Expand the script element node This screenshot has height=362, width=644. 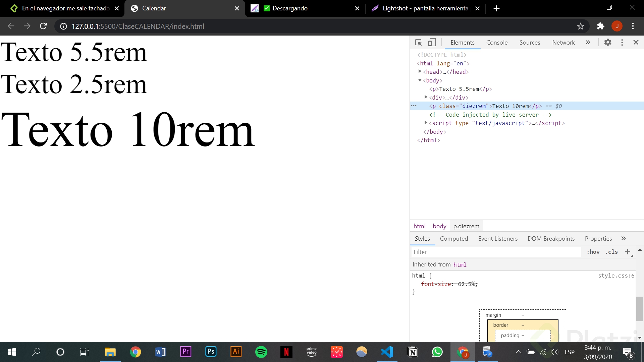pyautogui.click(x=426, y=123)
